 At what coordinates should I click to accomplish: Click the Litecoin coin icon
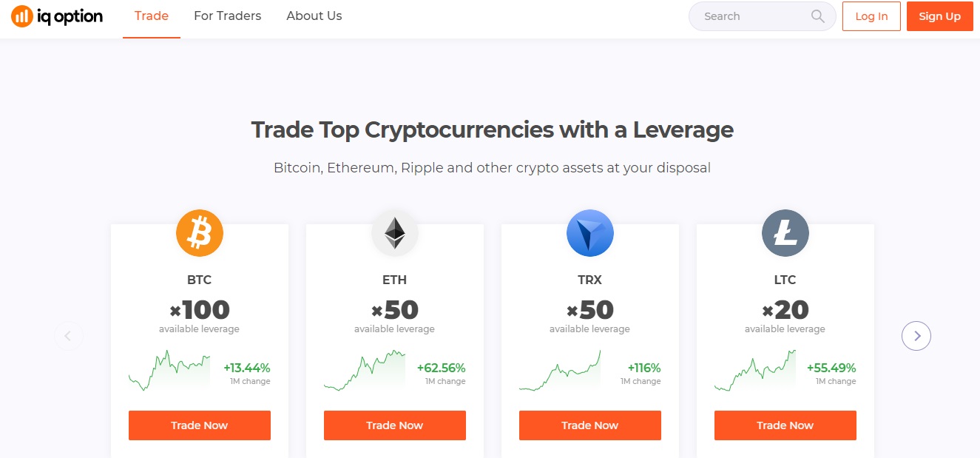[785, 233]
